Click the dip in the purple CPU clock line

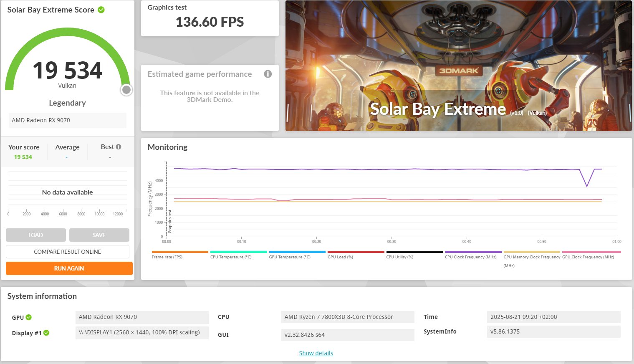point(587,186)
